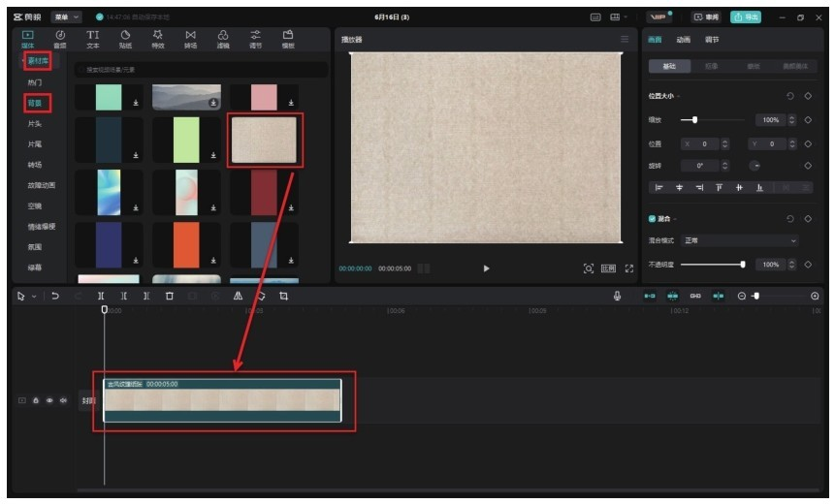
Task: Open the 混合模式 blend mode dropdown
Action: pos(740,240)
